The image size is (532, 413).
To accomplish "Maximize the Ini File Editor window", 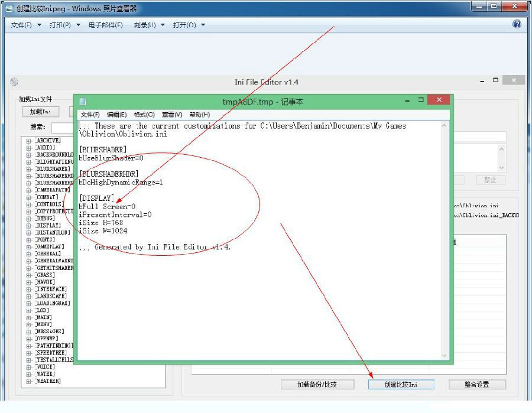I will 496,80.
